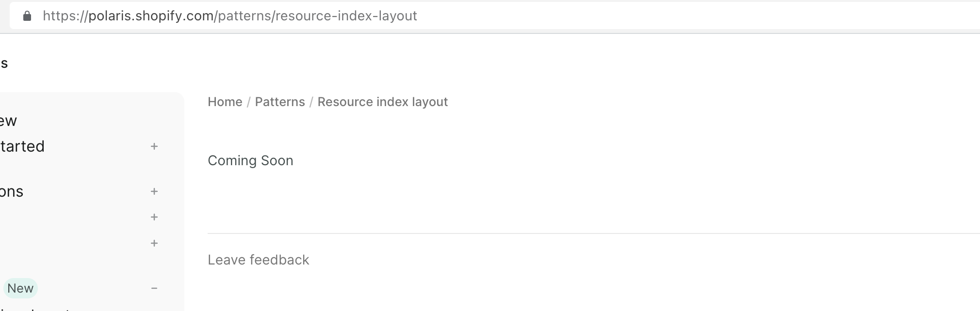Select Foundations in the sidebar navigation
The height and width of the screenshot is (311, 980).
click(x=12, y=191)
